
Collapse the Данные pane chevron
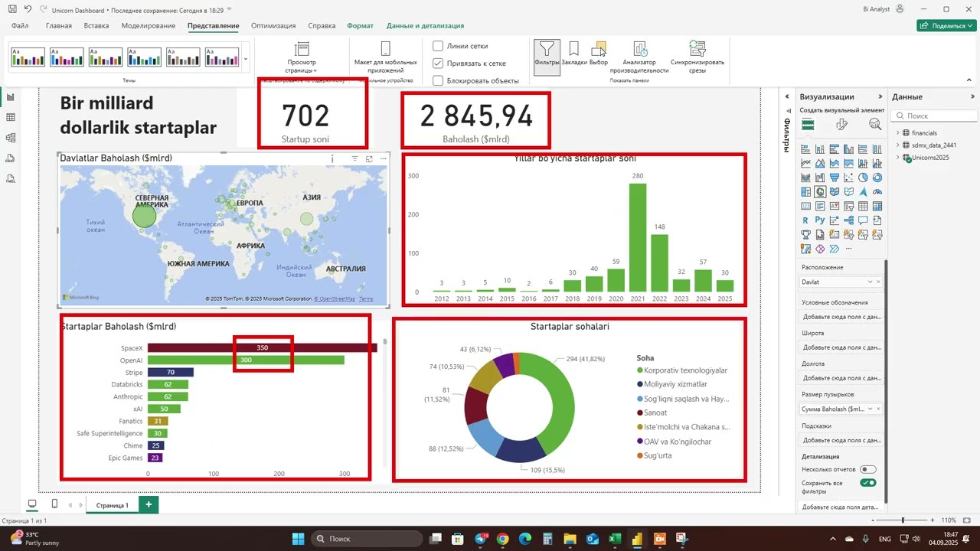(971, 96)
